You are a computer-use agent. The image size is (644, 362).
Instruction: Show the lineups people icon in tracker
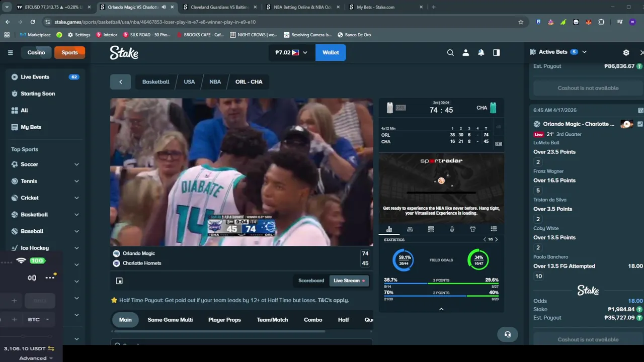point(410,229)
